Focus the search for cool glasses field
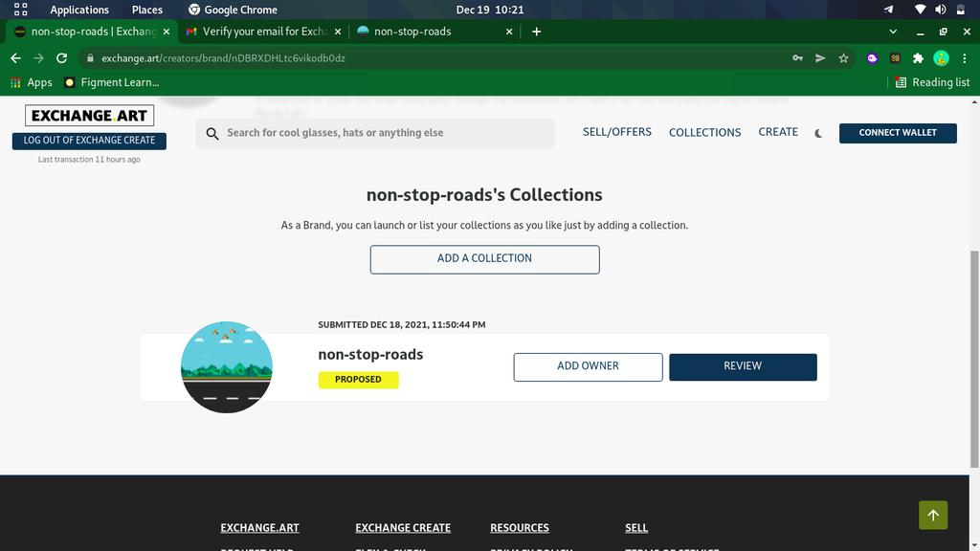This screenshot has width=980, height=551. point(375,133)
